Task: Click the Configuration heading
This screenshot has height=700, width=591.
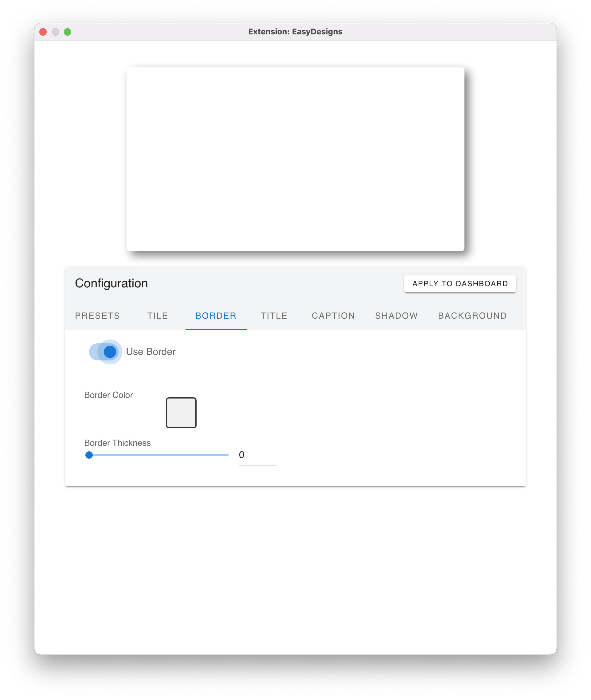Action: pos(111,283)
